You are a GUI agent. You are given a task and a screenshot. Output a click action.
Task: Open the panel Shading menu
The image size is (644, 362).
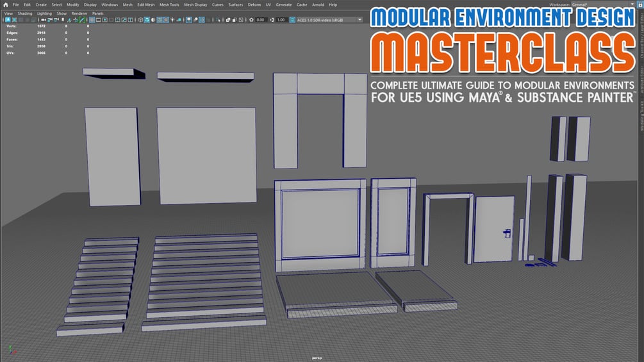click(24, 13)
